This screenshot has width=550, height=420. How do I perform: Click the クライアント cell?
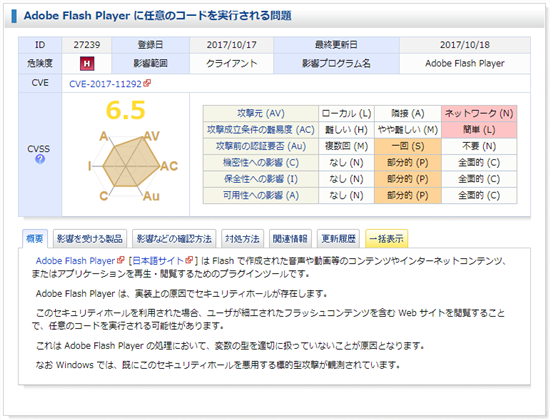tap(232, 64)
